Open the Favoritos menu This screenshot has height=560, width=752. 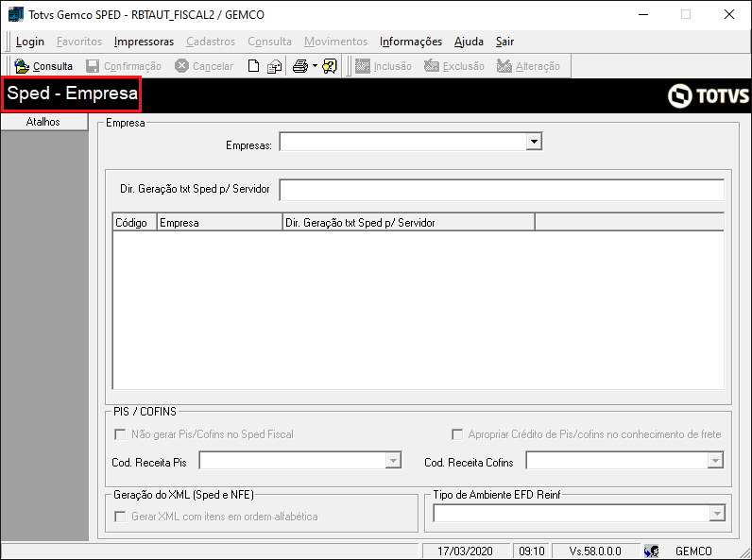pos(79,42)
